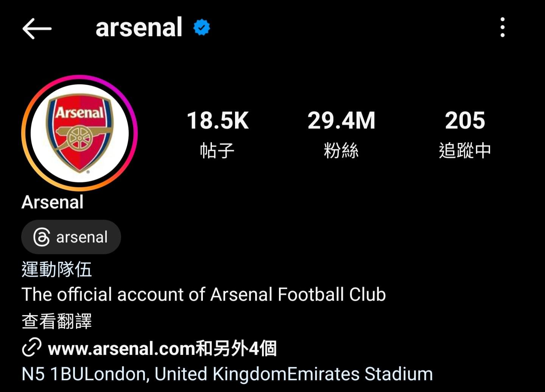This screenshot has height=392, width=545.
Task: Tap the official account bio text
Action: coord(204,294)
